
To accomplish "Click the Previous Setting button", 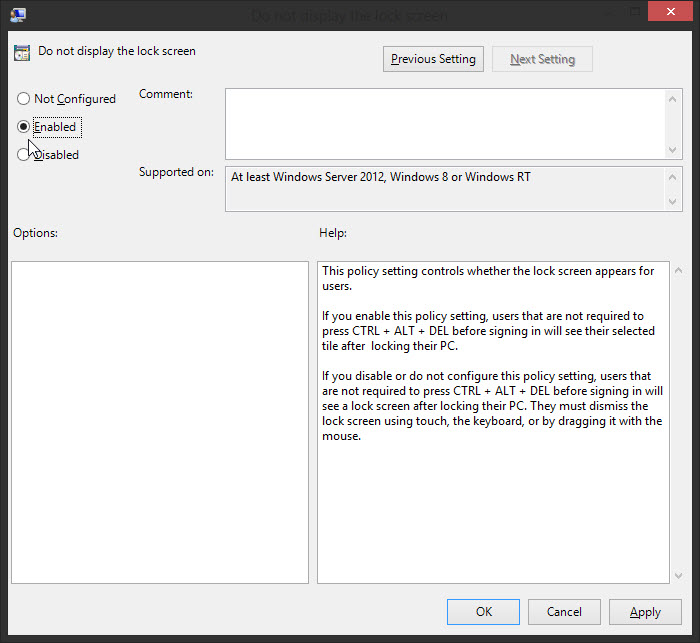I will coord(433,59).
